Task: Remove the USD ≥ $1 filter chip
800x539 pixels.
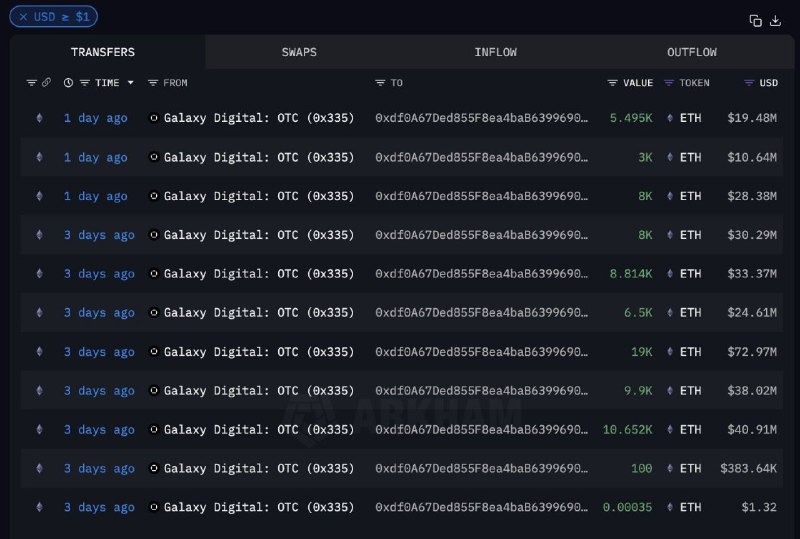Action: (x=23, y=17)
